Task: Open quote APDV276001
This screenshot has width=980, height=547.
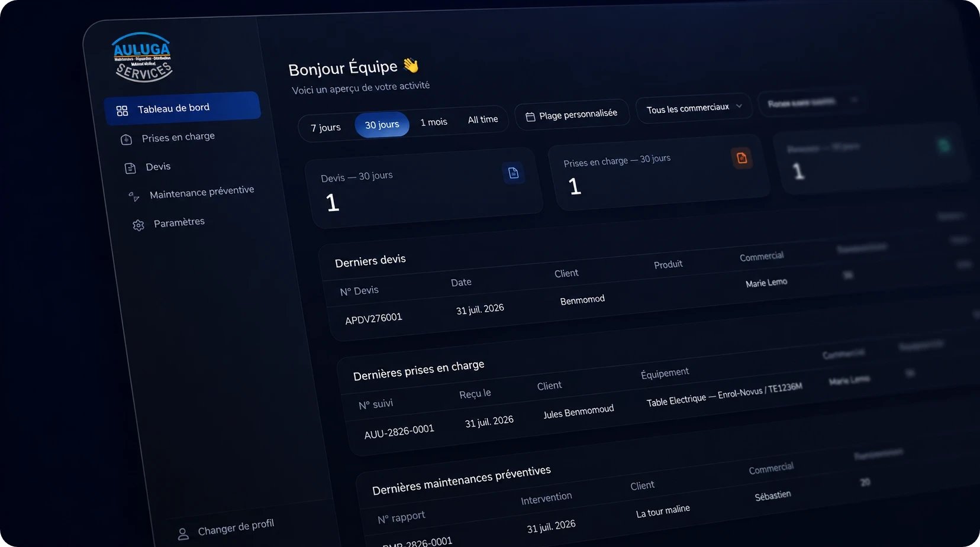Action: [373, 319]
